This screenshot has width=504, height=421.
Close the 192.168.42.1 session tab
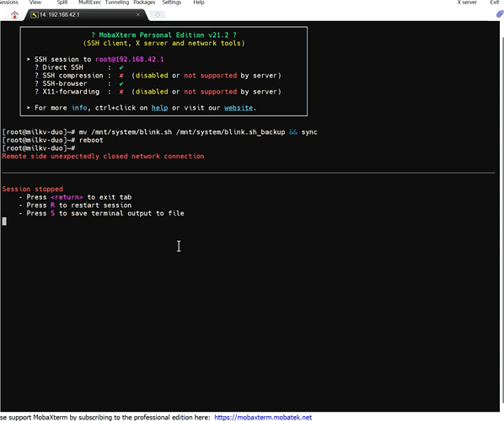[138, 15]
